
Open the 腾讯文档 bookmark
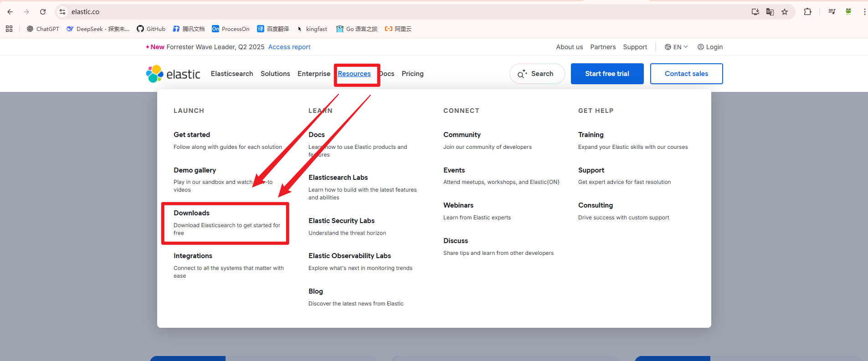[x=189, y=29]
